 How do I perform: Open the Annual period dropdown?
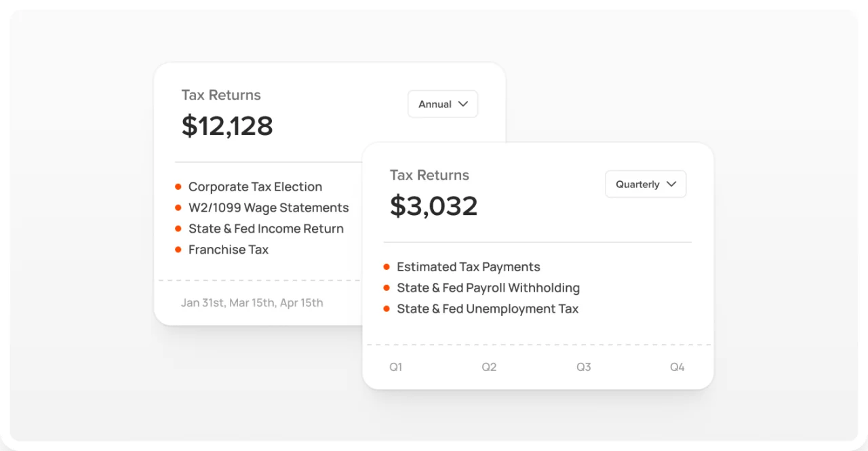[x=442, y=104]
